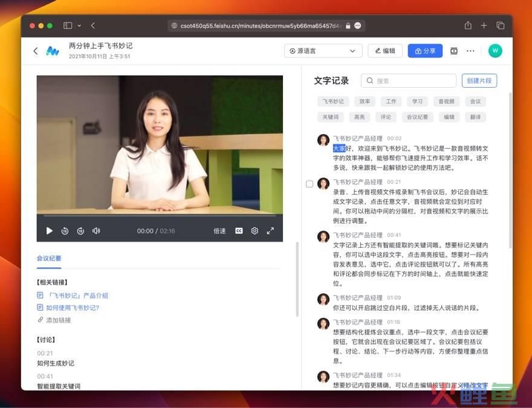Open the more options ellipsis menu

coord(470,51)
